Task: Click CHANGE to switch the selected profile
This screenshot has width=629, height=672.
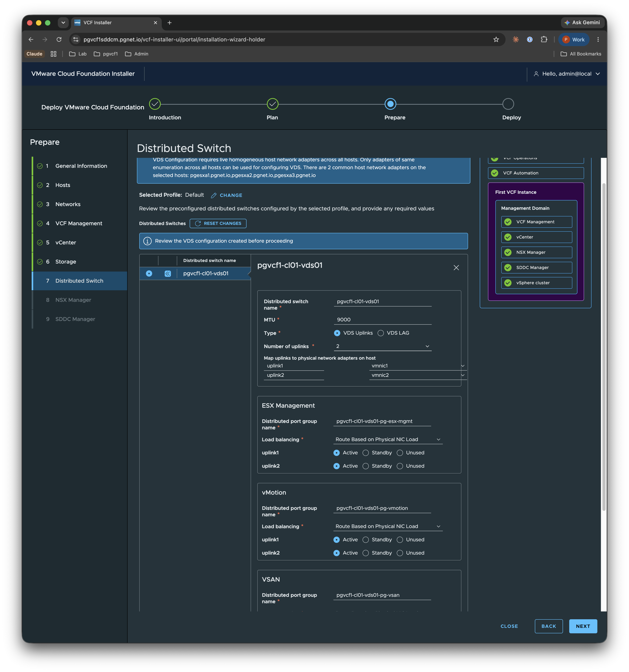Action: [x=231, y=195]
